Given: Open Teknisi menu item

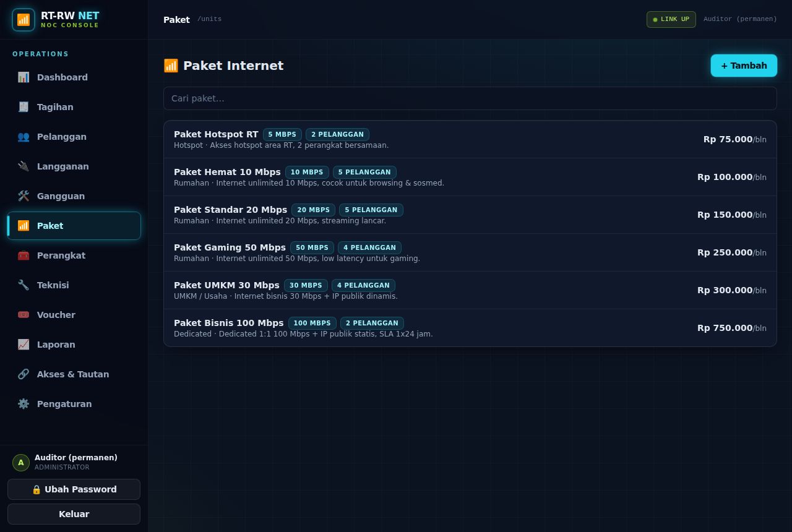Looking at the screenshot, I should (x=74, y=285).
